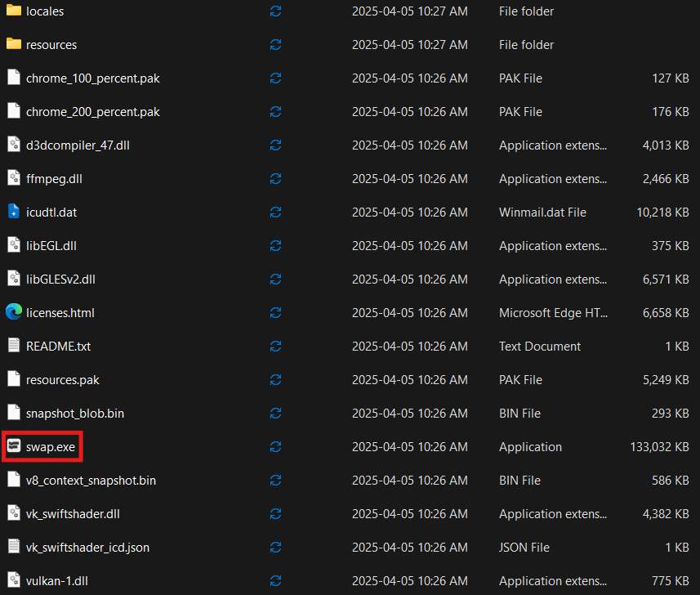
Task: Click the v8_context_snapshot.bin file icon
Action: [x=14, y=479]
